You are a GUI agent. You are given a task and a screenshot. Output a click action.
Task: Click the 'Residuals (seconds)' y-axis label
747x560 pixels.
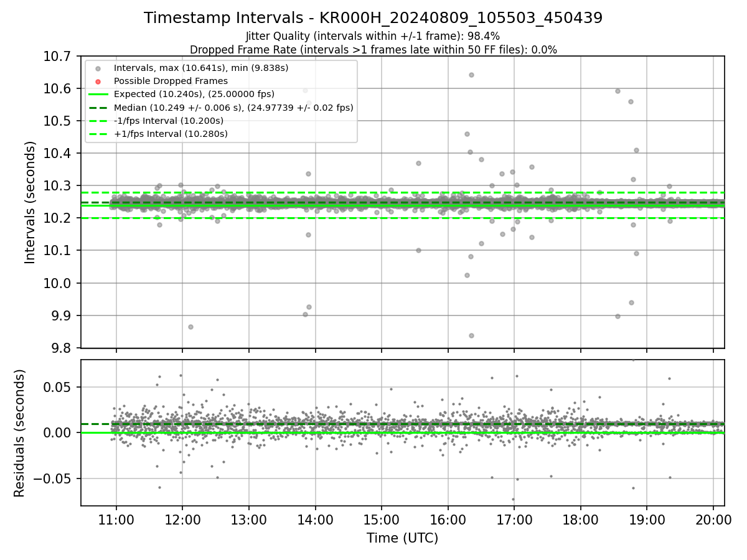point(19,433)
